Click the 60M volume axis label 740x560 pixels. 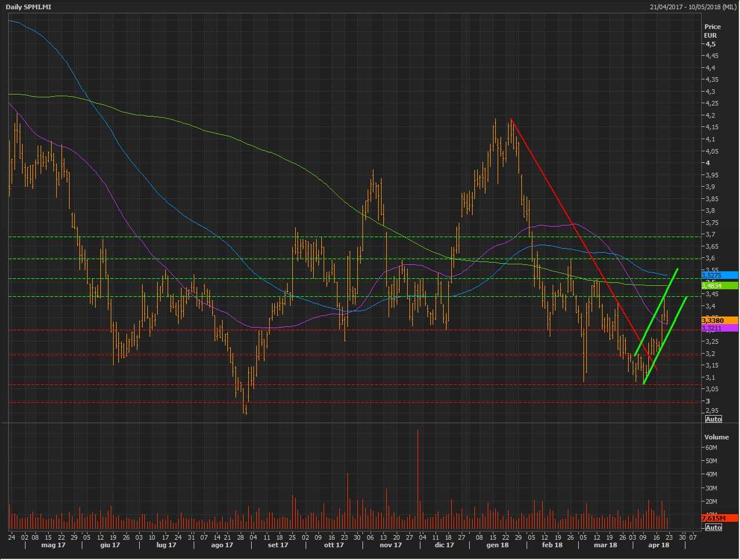pos(711,448)
